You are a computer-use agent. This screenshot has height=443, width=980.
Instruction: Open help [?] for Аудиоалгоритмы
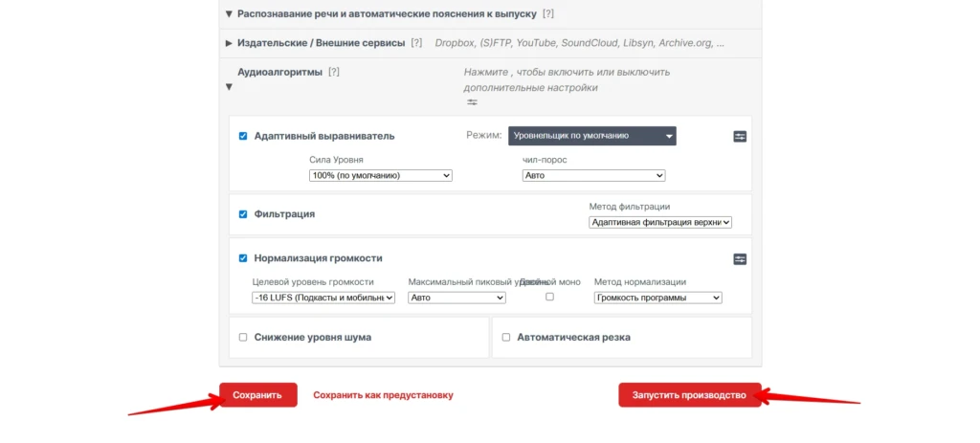(x=334, y=72)
